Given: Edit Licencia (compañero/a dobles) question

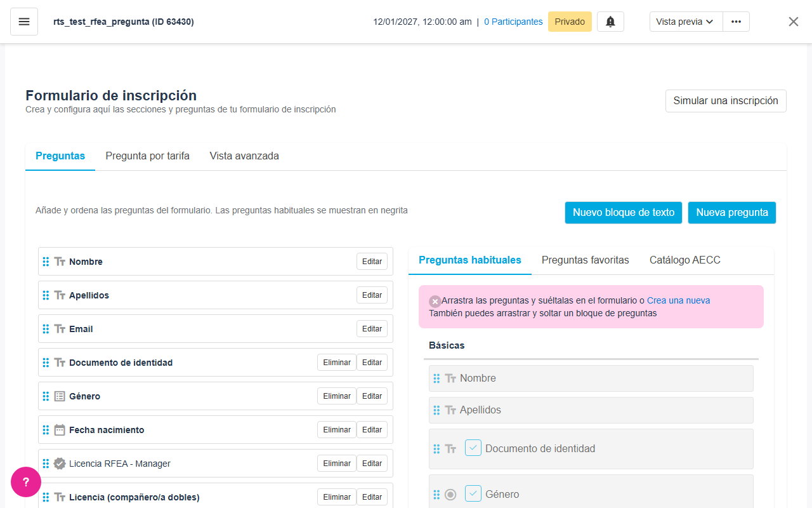Looking at the screenshot, I should (x=372, y=497).
